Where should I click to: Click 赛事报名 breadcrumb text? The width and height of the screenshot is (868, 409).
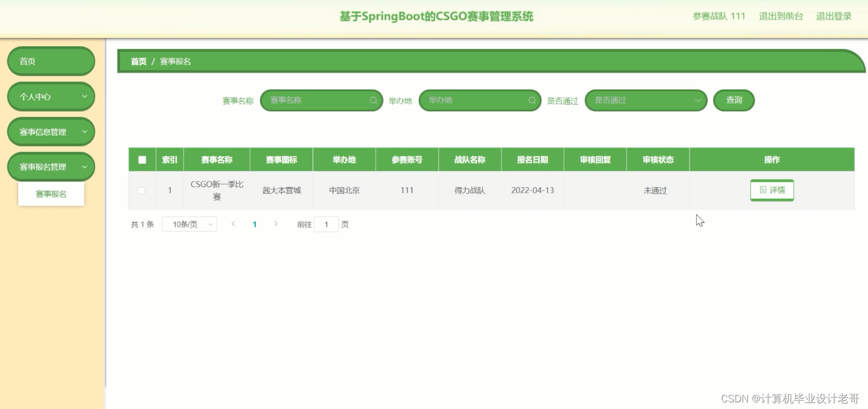[x=175, y=61]
